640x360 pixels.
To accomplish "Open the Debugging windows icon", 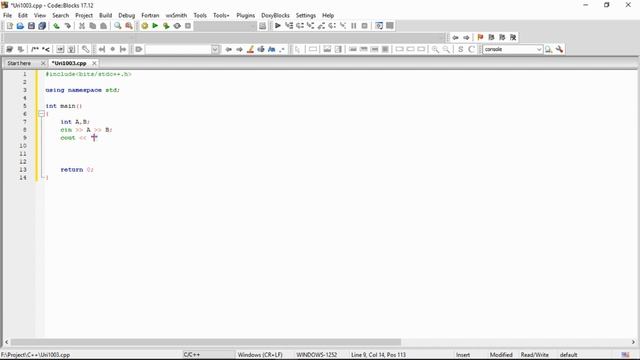I will [x=379, y=26].
